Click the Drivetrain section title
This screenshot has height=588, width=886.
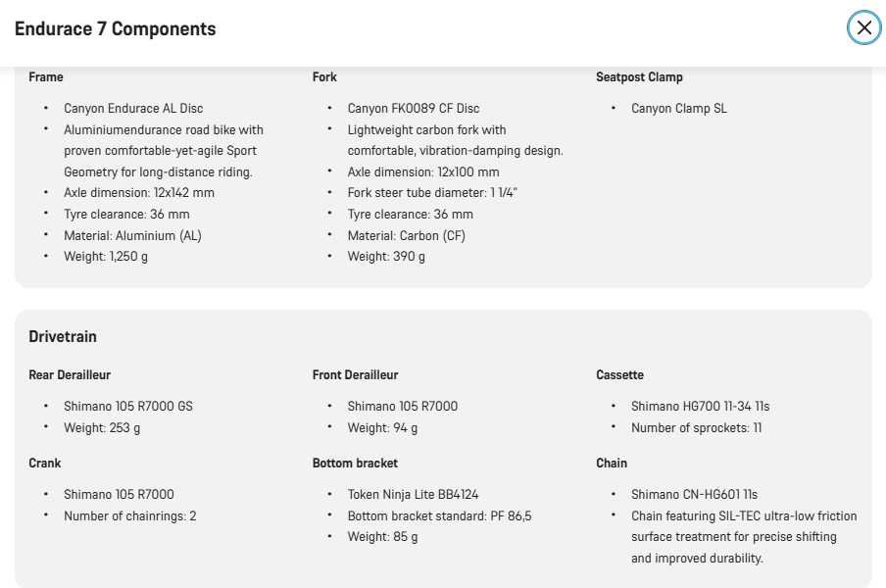[x=63, y=336]
